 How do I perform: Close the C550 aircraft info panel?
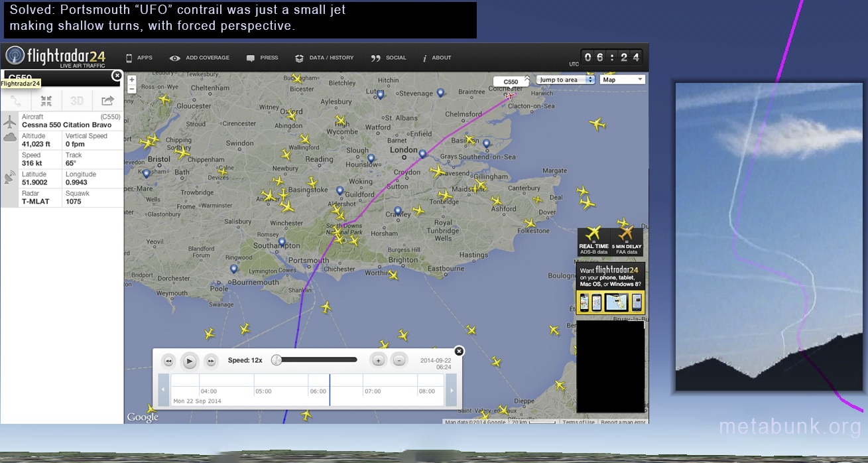pyautogui.click(x=117, y=76)
